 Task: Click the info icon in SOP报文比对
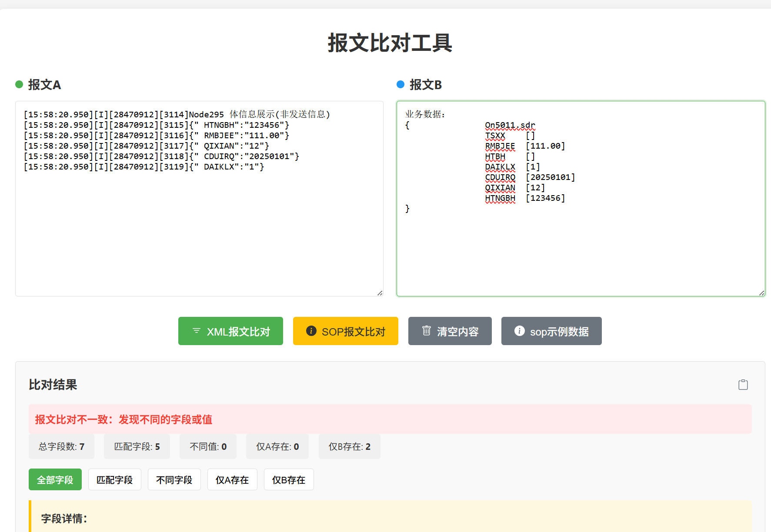[x=311, y=331]
